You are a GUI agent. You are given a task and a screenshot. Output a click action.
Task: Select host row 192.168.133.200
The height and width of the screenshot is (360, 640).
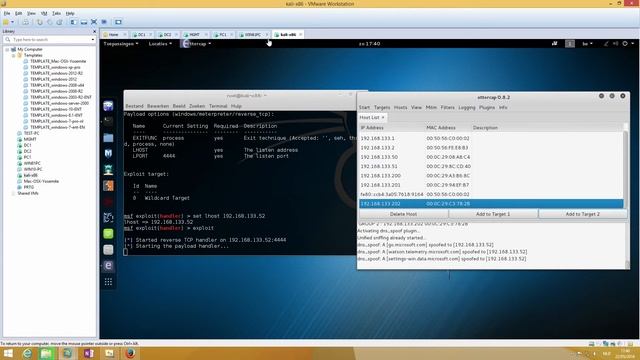[x=491, y=176]
